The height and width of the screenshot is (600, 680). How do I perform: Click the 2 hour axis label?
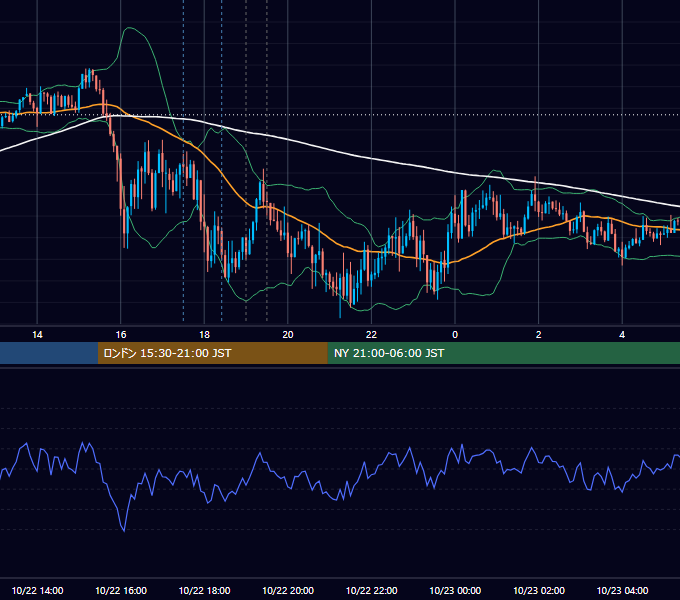click(539, 335)
